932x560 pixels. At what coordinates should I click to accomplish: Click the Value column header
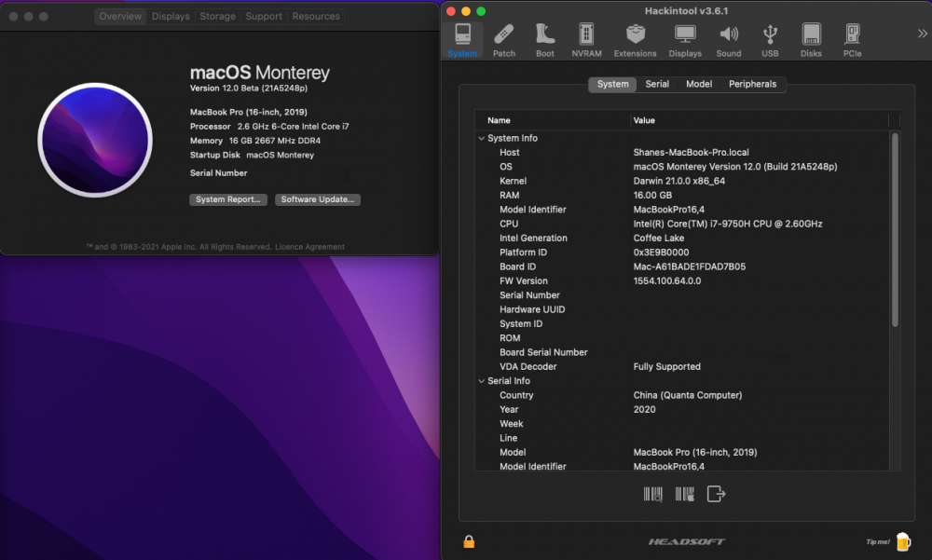pos(759,121)
